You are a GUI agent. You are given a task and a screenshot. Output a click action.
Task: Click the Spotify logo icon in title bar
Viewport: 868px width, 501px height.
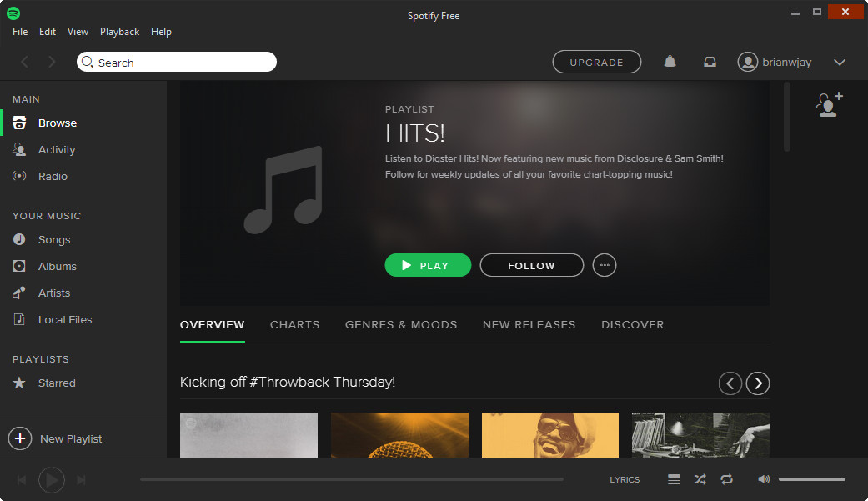click(x=13, y=13)
